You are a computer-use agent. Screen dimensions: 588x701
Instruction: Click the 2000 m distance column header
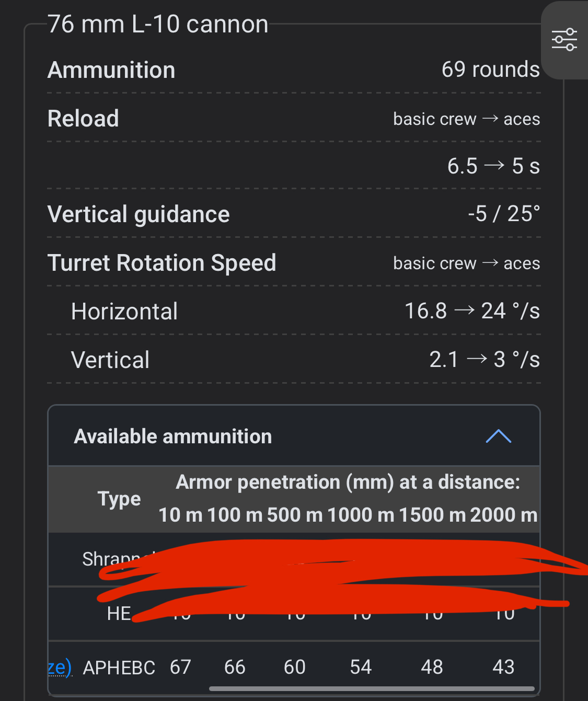click(503, 515)
